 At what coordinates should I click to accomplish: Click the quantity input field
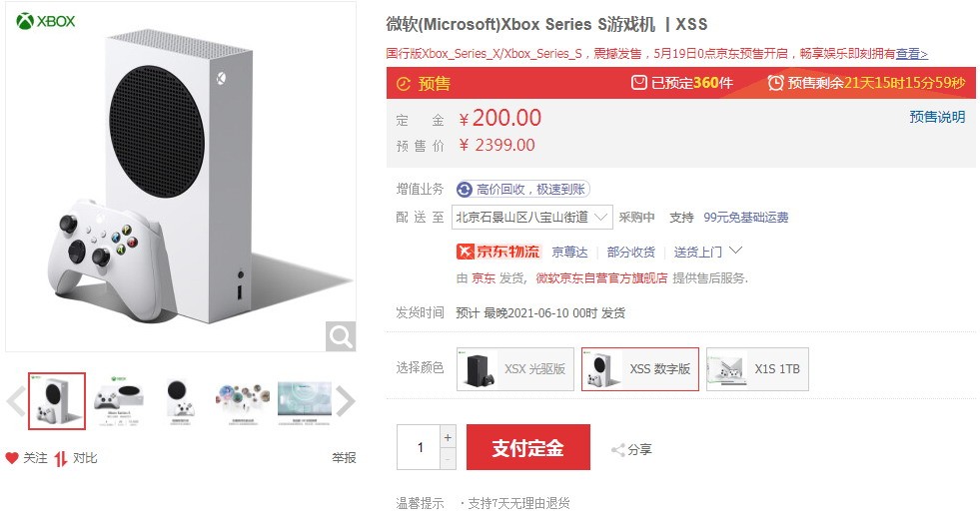point(420,447)
